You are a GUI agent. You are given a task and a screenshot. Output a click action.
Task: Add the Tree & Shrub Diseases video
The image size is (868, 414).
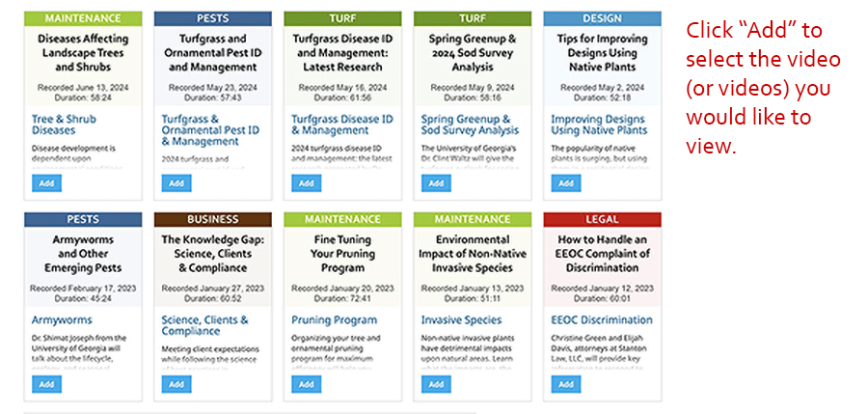coord(46,183)
